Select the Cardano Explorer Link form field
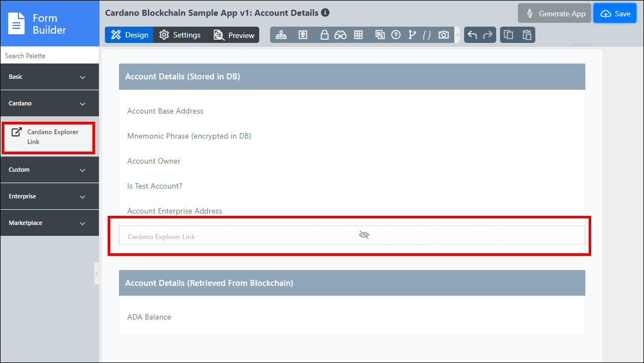The image size is (644, 363). [x=352, y=235]
